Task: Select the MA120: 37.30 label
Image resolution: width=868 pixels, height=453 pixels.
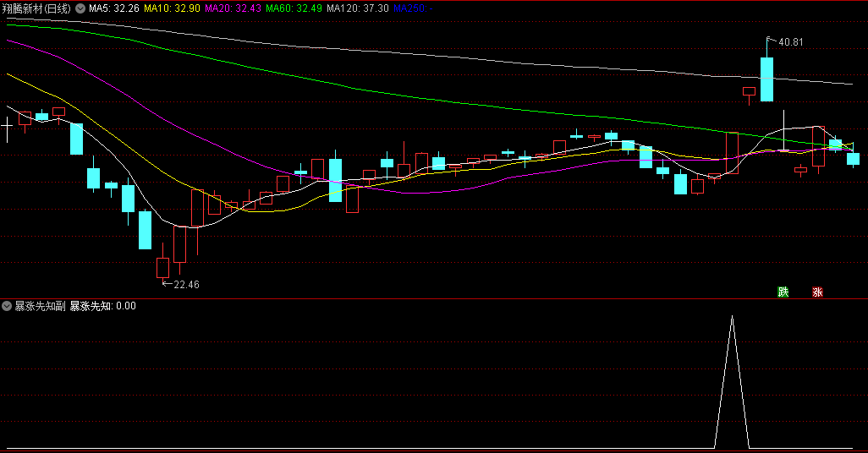Action: click(x=358, y=8)
